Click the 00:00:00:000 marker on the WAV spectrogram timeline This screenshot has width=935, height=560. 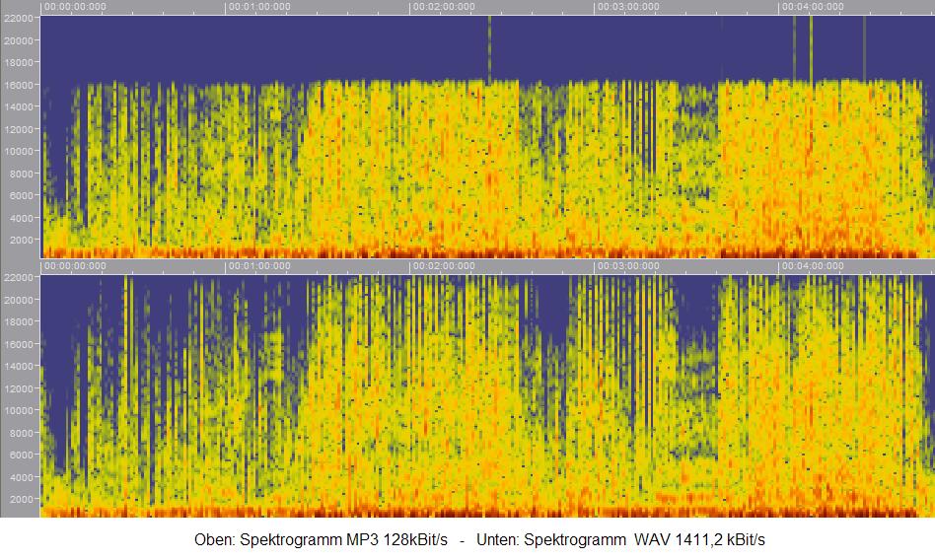pos(75,266)
